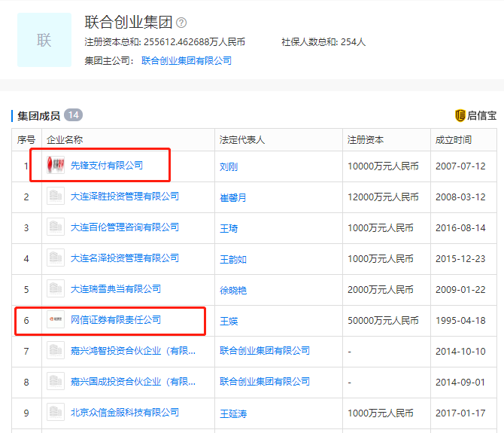View legal representative 崔馨月
This screenshot has height=433, width=504.
point(233,197)
